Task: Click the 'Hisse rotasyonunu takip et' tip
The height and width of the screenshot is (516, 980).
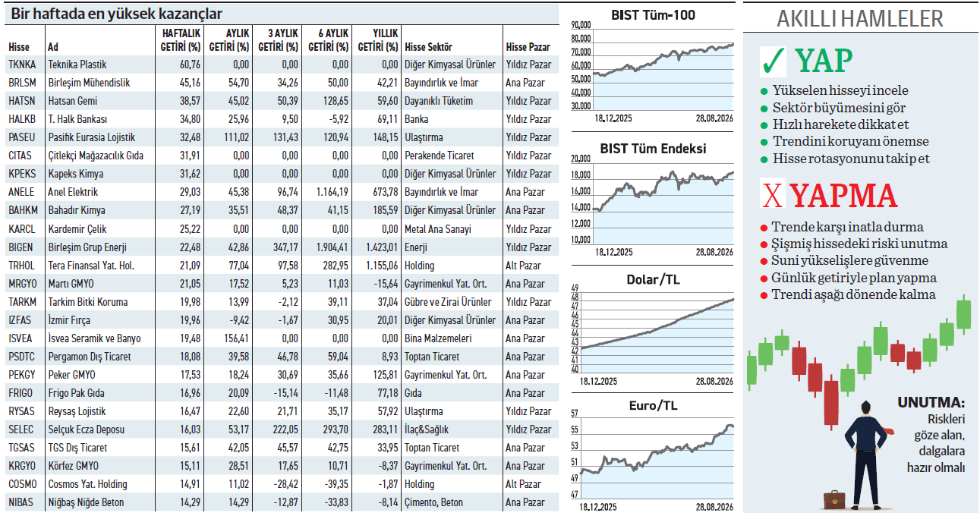Action: (x=851, y=159)
